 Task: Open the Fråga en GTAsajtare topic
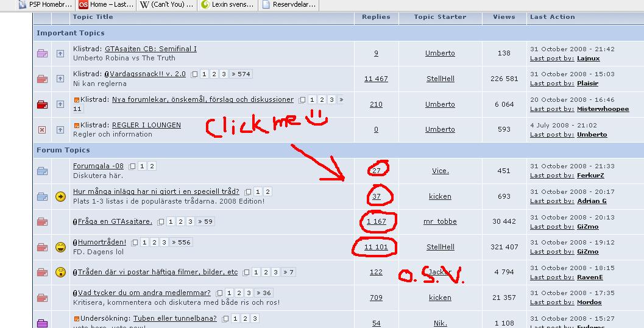point(115,221)
